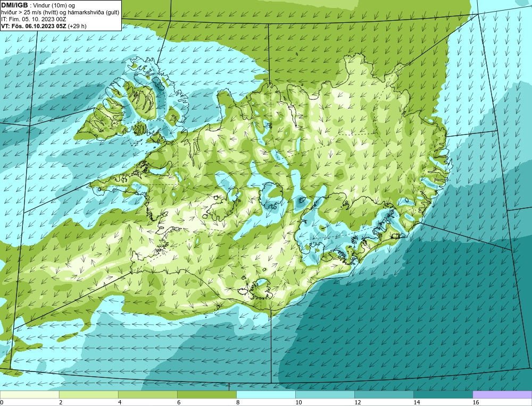Click the legend scale label '8'
The height and width of the screenshot is (406, 532).
click(x=238, y=402)
